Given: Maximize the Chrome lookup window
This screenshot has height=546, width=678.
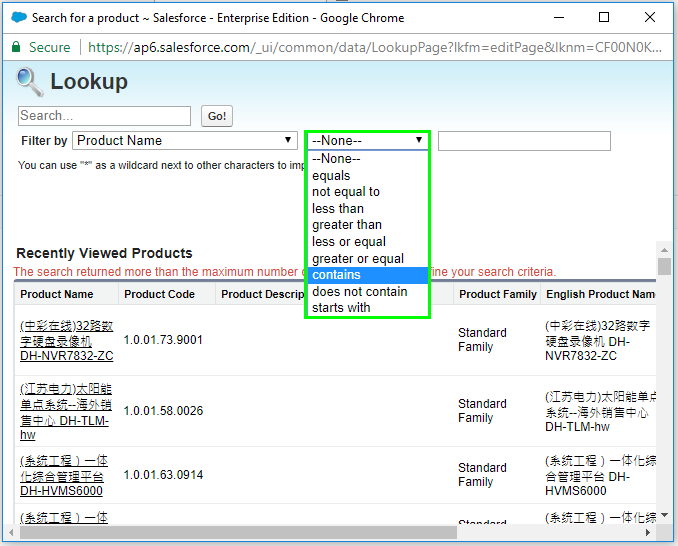Looking at the screenshot, I should 604,17.
